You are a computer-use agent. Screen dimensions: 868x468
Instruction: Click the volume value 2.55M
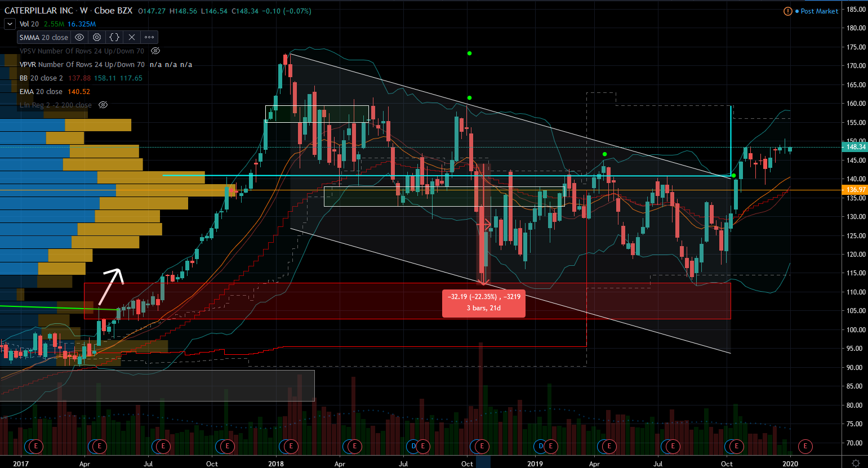tap(54, 24)
